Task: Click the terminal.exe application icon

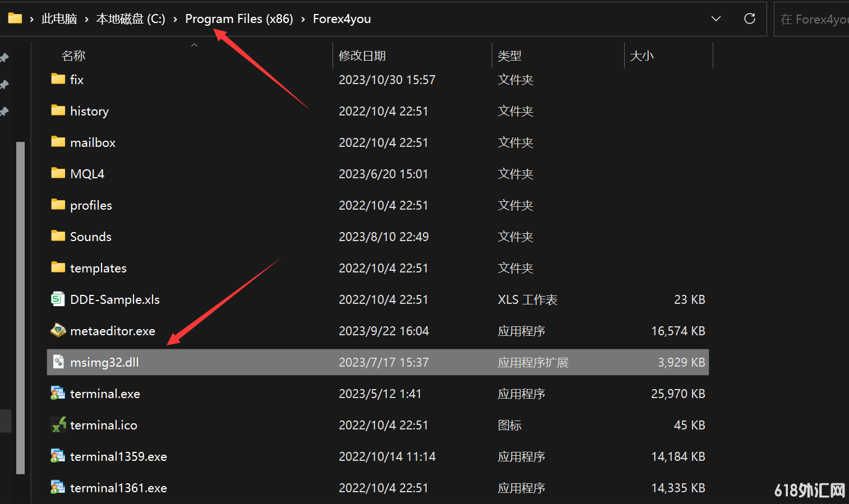Action: click(x=58, y=393)
